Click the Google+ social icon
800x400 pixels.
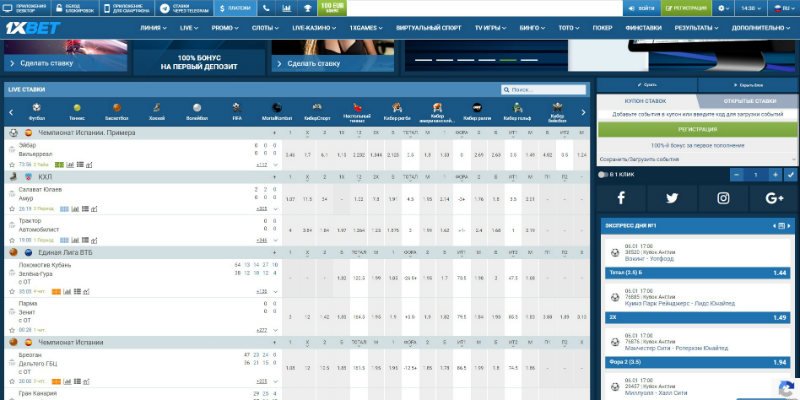774,197
